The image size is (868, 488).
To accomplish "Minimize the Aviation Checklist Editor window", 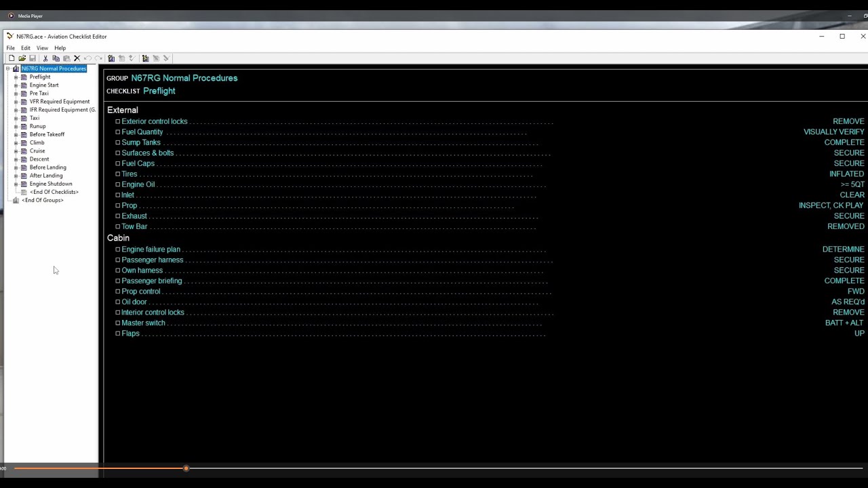I will [x=821, y=37].
